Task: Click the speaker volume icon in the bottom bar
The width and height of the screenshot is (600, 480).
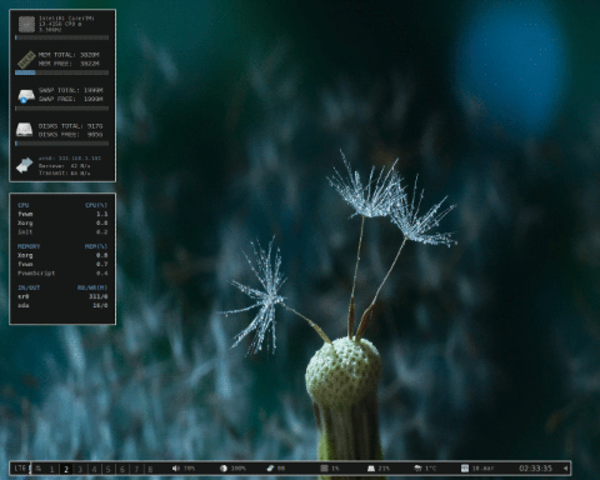Action: pyautogui.click(x=175, y=468)
